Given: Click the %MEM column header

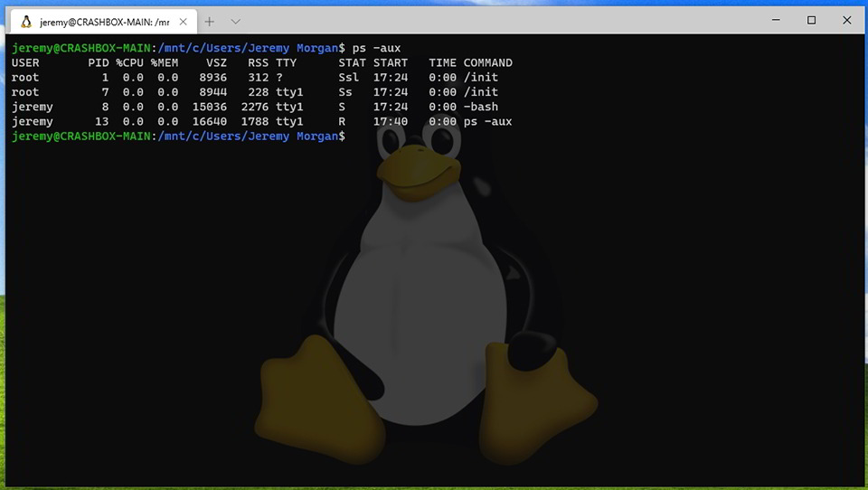Looking at the screenshot, I should pyautogui.click(x=165, y=62).
